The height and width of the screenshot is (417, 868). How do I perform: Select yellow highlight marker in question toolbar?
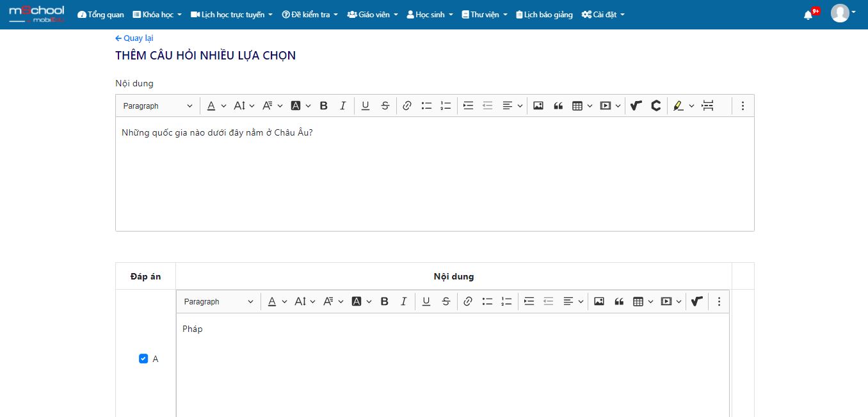(x=679, y=106)
